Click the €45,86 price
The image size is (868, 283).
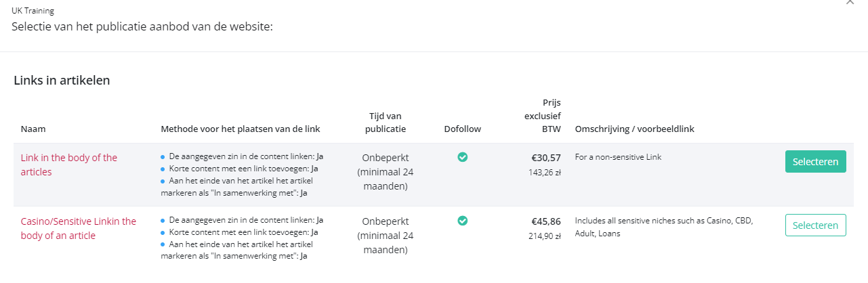coord(546,221)
